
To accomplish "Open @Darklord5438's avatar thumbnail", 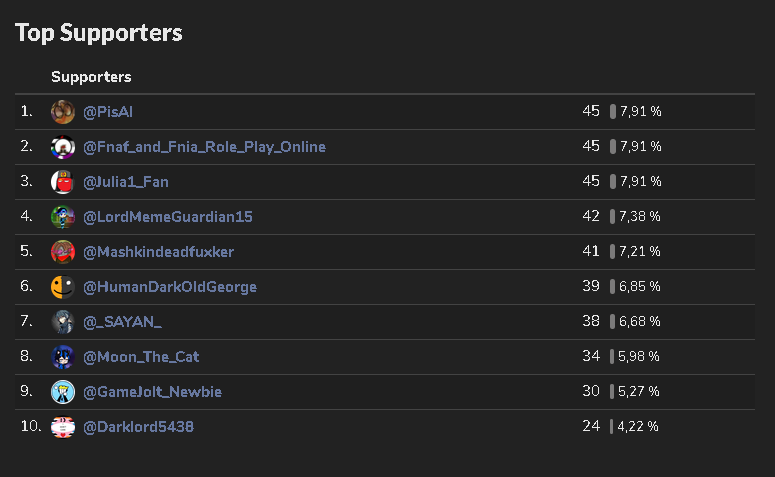I will click(x=63, y=427).
